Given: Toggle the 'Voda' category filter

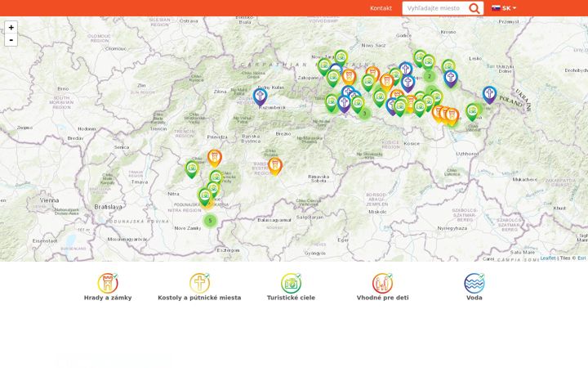Looking at the screenshot, I should click(x=474, y=287).
